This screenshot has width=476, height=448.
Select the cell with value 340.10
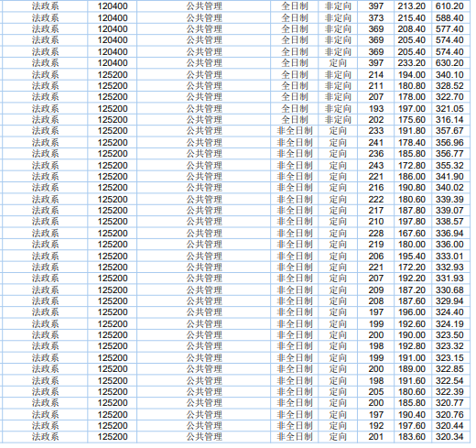coord(449,74)
